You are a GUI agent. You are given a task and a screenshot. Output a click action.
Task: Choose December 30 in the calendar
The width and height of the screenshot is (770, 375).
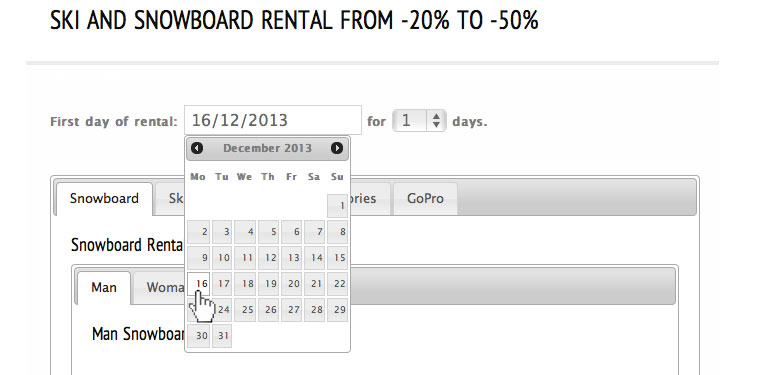click(x=199, y=336)
